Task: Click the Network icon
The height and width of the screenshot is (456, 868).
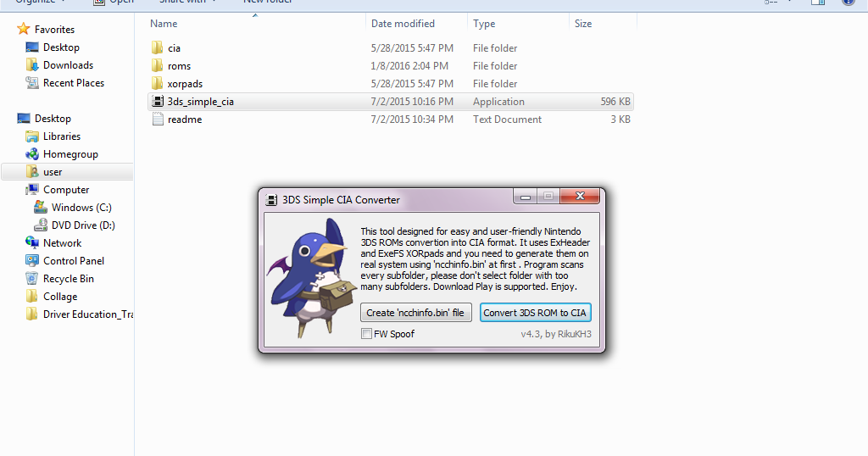Action: click(x=32, y=242)
